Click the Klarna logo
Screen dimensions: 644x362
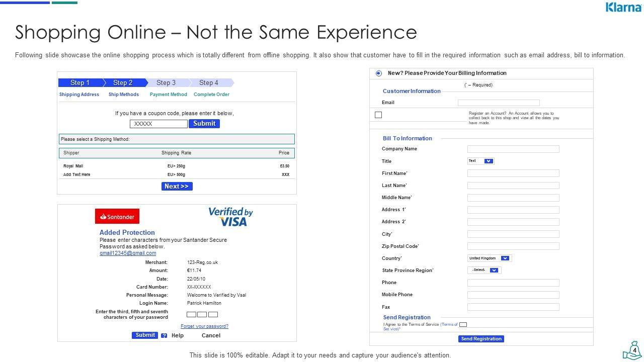coord(623,7)
